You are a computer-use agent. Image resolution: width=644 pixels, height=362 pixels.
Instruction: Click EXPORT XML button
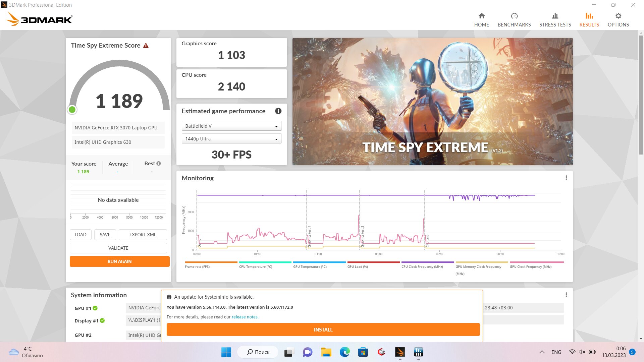(143, 235)
